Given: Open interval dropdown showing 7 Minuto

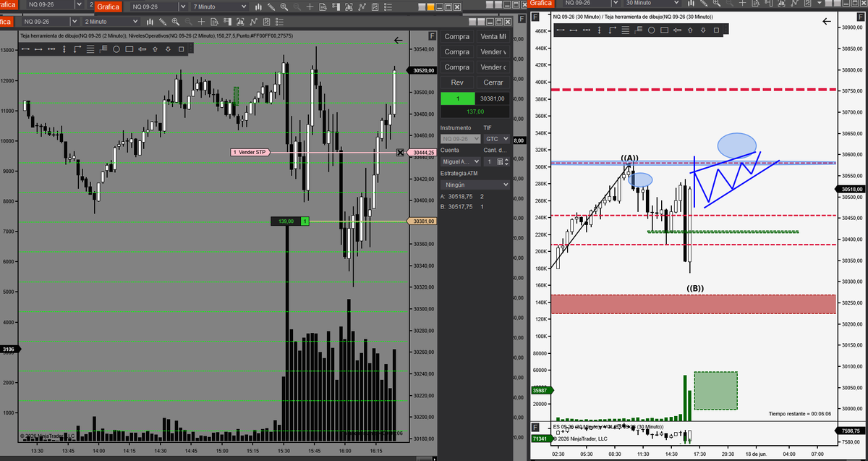Looking at the screenshot, I should click(x=220, y=7).
